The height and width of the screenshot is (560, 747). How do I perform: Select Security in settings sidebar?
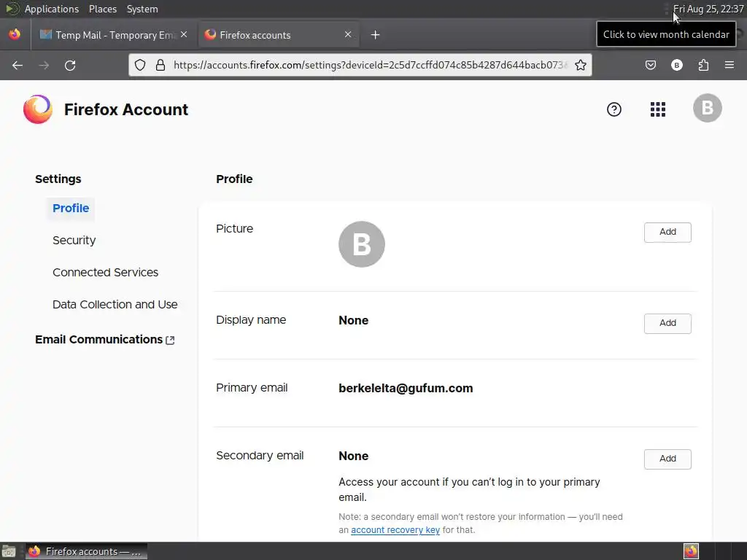(74, 241)
